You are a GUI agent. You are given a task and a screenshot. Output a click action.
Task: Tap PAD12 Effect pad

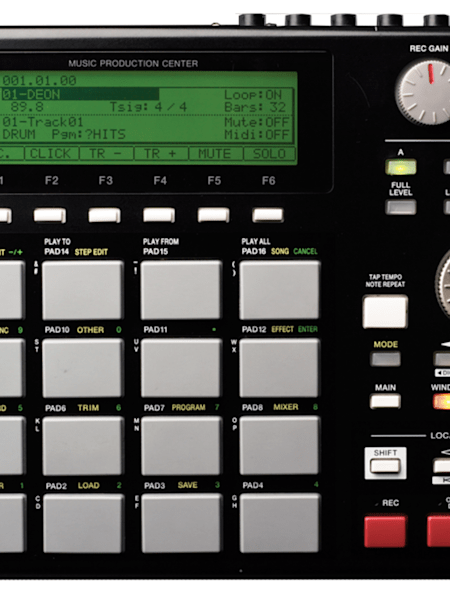(x=279, y=368)
